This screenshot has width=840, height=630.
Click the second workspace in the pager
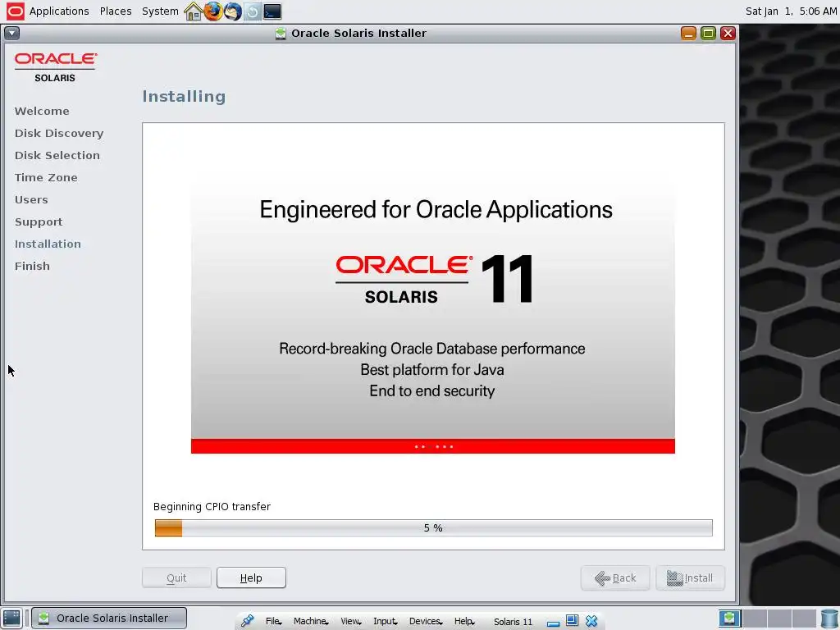pos(755,619)
